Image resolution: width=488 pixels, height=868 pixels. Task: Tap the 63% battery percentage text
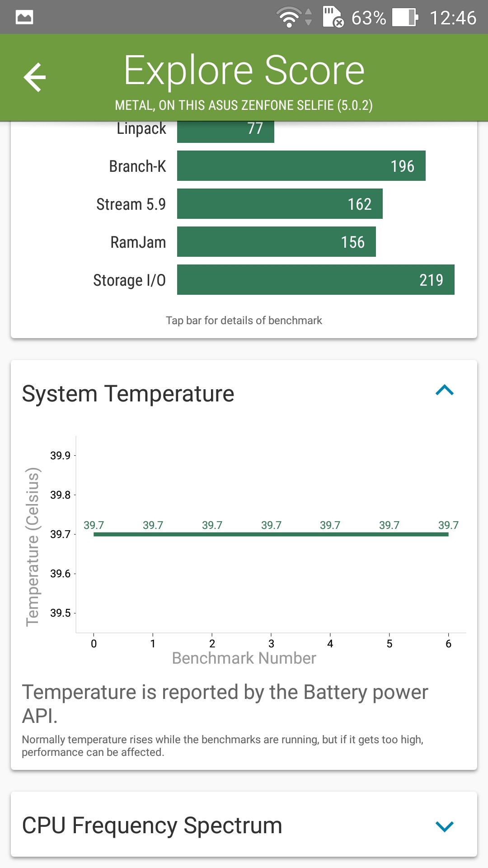[x=368, y=18]
